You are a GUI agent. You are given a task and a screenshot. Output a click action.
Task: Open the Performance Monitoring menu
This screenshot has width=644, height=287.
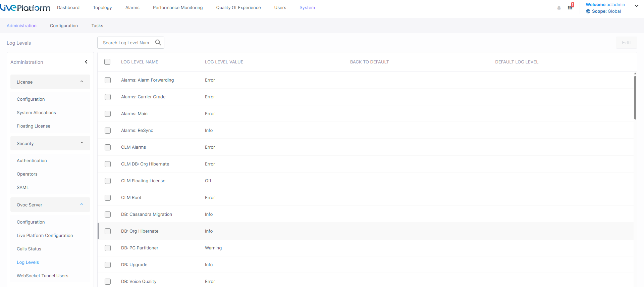(x=178, y=8)
